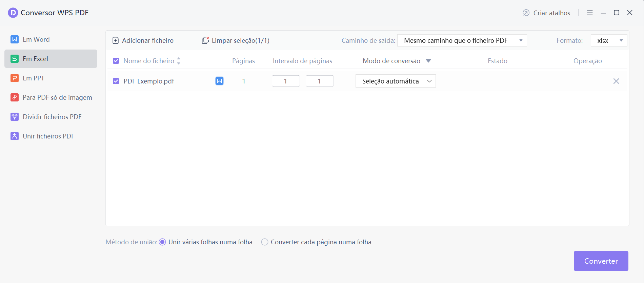Select Unir várias folhas numa folha
644x283 pixels.
(x=162, y=242)
